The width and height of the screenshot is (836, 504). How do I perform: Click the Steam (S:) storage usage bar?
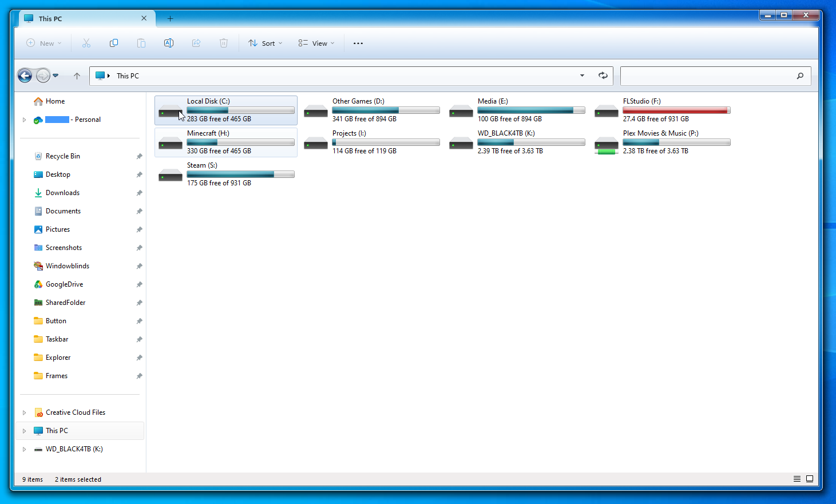click(240, 174)
